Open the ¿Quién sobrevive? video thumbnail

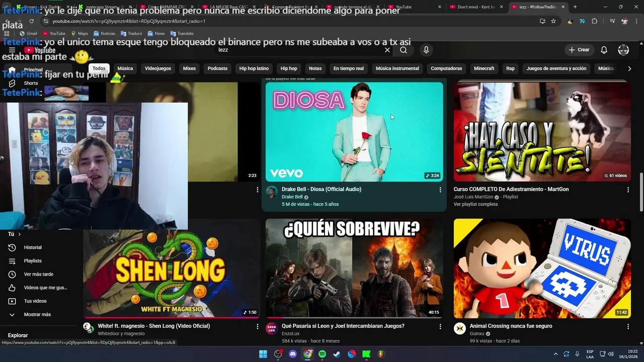pos(354,268)
